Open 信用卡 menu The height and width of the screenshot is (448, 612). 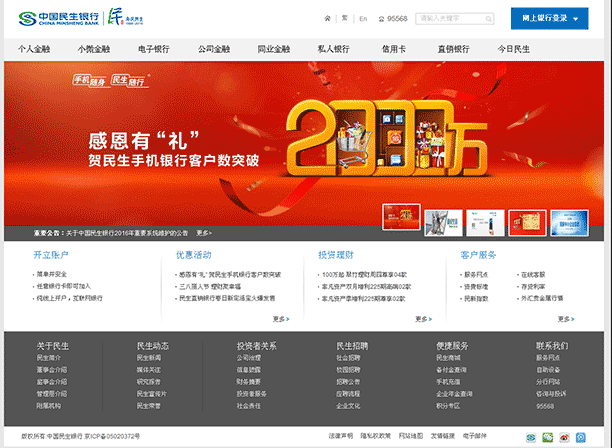coord(393,49)
